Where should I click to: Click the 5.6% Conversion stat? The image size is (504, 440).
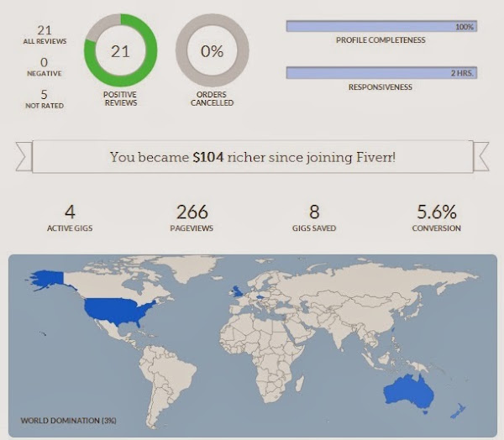coord(437,217)
